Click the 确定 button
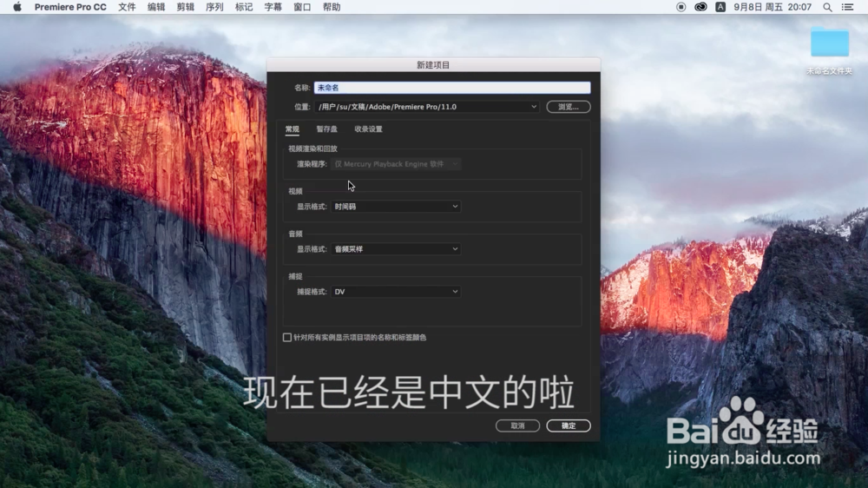This screenshot has height=488, width=868. pos(569,426)
